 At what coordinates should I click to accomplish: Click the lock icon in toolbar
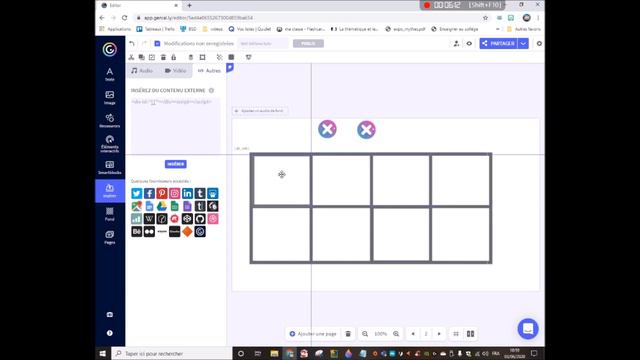coord(173,57)
